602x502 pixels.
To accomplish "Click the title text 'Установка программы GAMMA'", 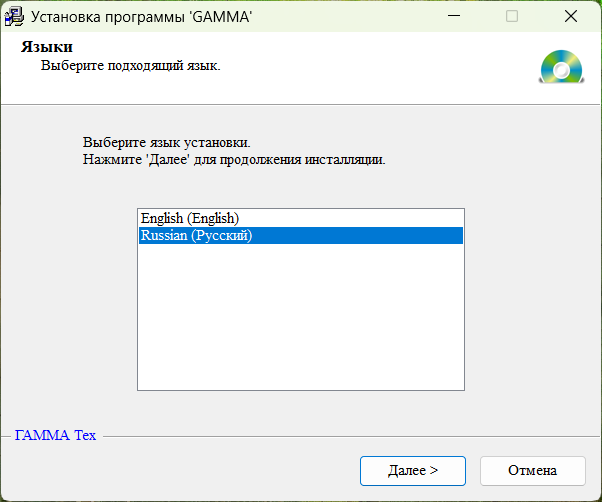I will [141, 16].
